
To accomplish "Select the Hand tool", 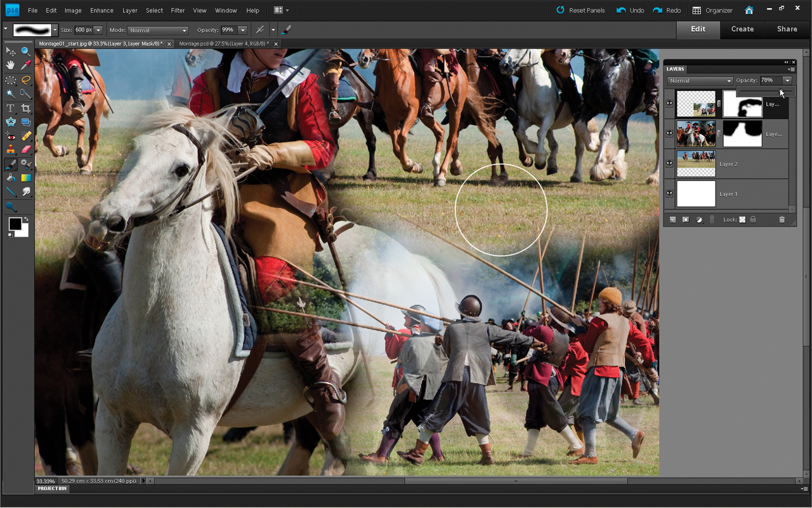I will (x=11, y=65).
